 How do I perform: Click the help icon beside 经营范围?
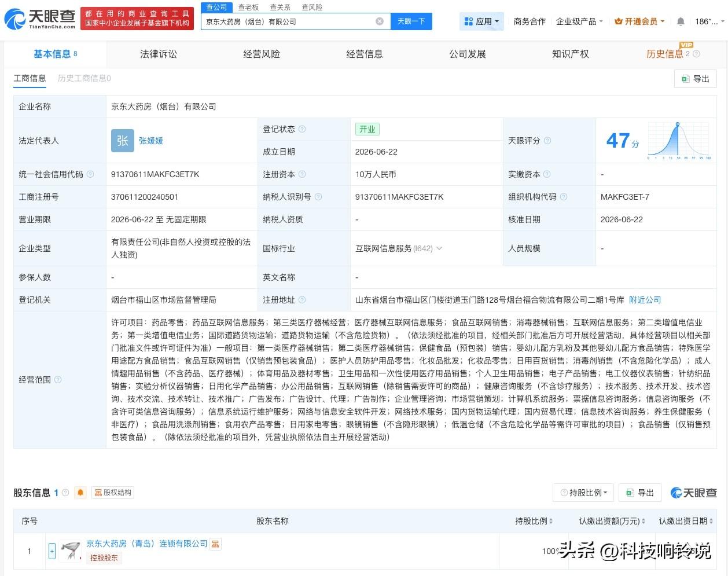(58, 380)
